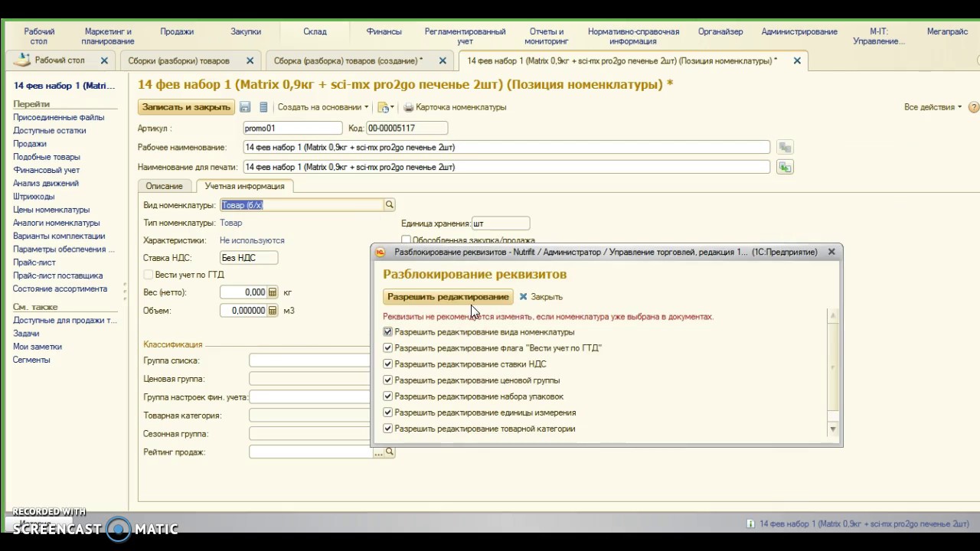Click the Характеристики value Не используются

point(252,240)
